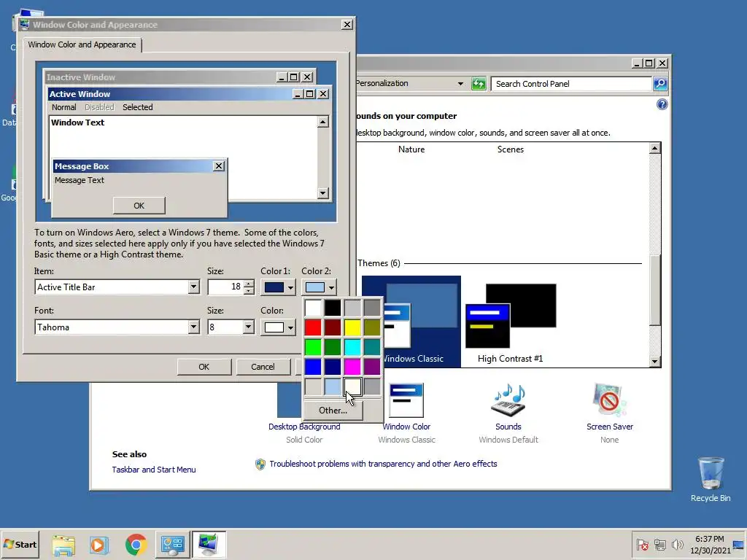Click the Normal menu item in preview
The width and height of the screenshot is (747, 560).
pyautogui.click(x=64, y=107)
